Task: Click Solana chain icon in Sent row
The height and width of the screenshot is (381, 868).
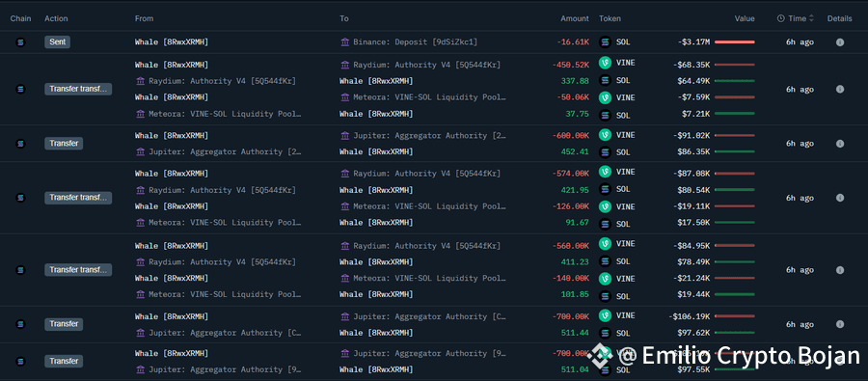Action: click(21, 42)
